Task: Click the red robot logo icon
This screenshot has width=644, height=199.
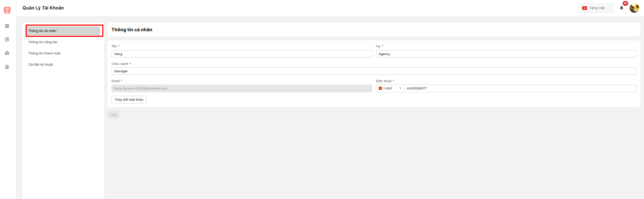Action: (x=7, y=10)
